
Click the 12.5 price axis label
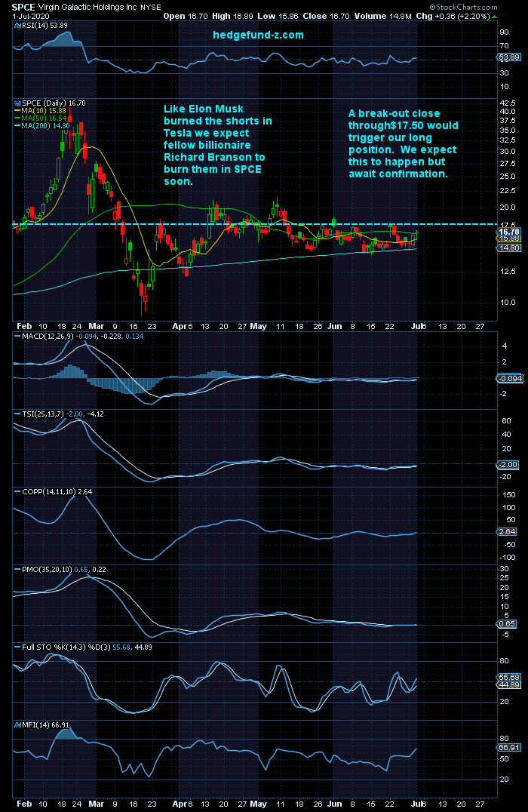click(508, 272)
